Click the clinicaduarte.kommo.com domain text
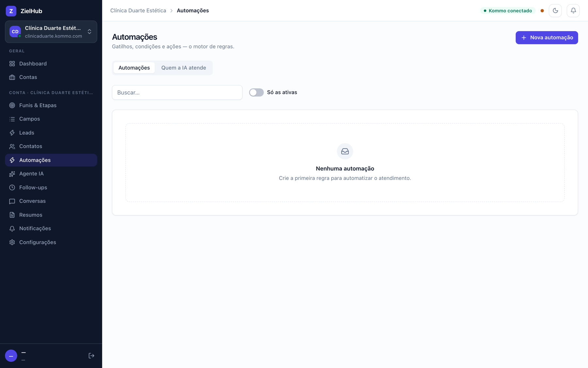Image resolution: width=588 pixels, height=368 pixels. tap(54, 36)
